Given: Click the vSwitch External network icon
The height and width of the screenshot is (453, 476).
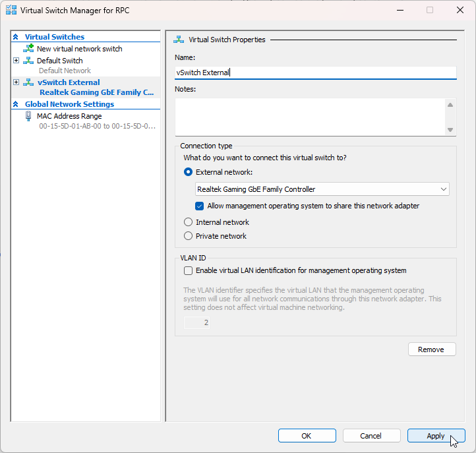Looking at the screenshot, I should click(x=28, y=82).
